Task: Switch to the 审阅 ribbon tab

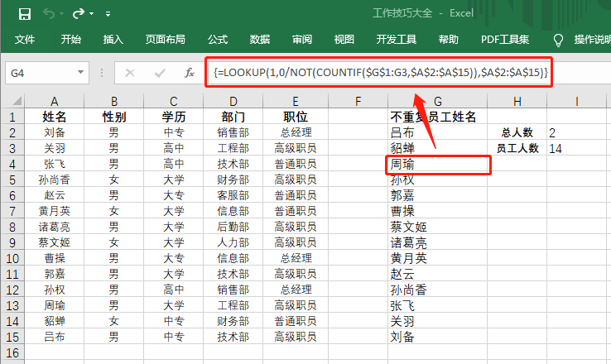Action: pos(302,40)
